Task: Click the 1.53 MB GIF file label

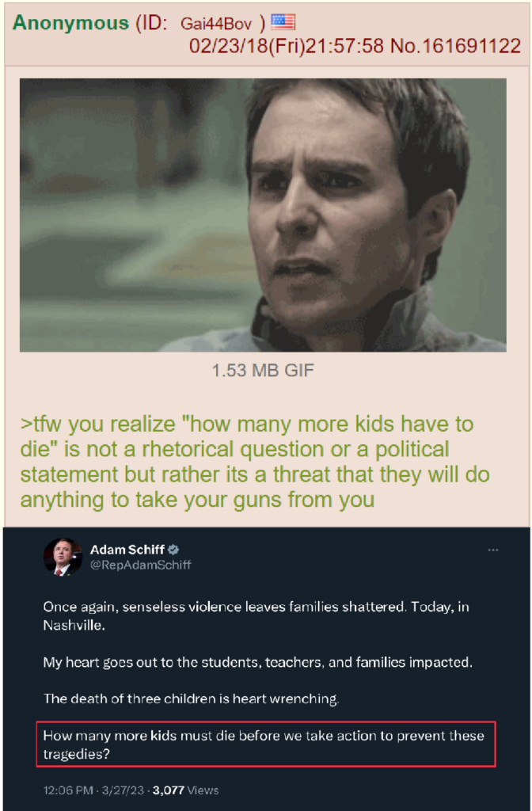Action: 263,371
